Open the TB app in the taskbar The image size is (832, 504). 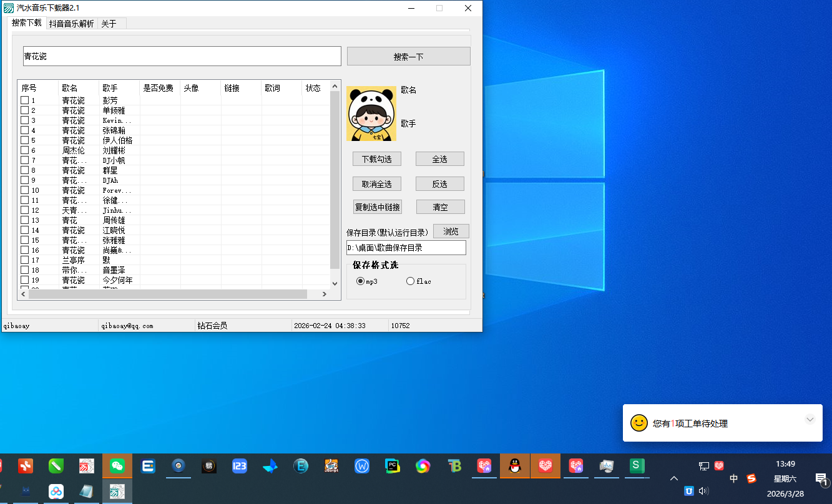coord(454,466)
